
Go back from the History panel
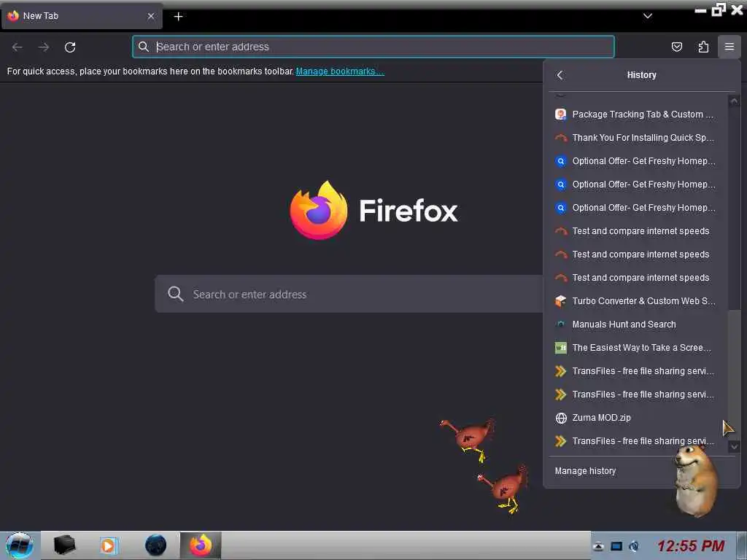pyautogui.click(x=560, y=75)
